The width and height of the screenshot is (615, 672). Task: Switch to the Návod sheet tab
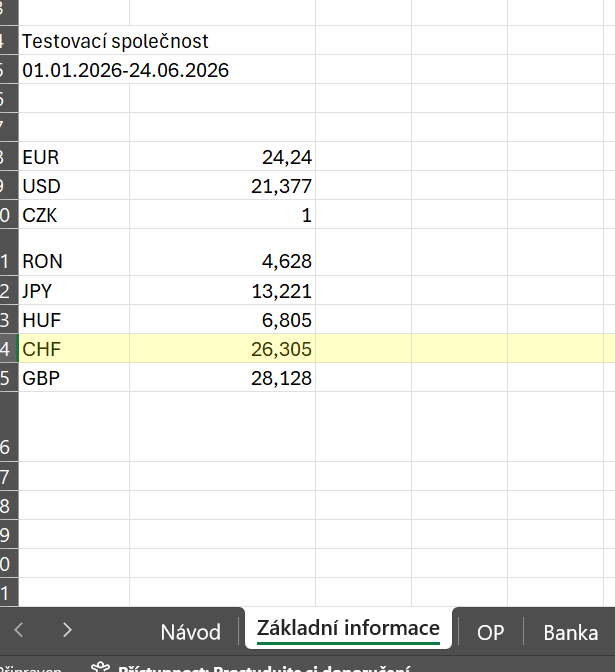(190, 632)
